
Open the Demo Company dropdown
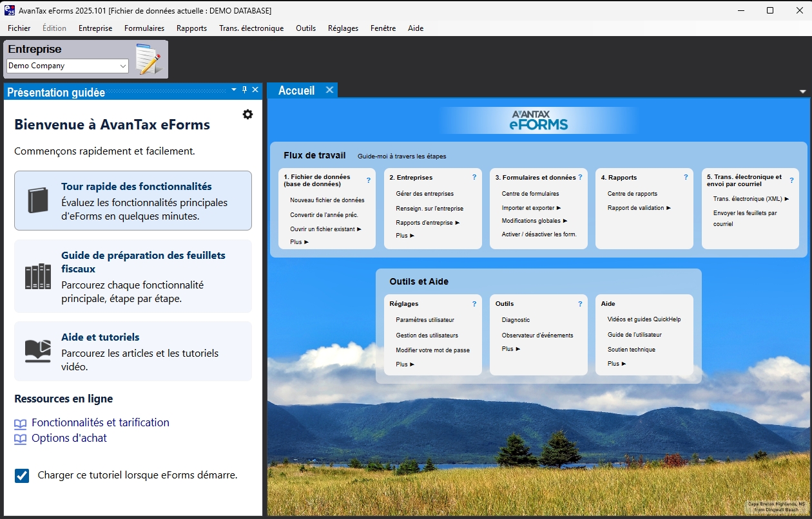122,66
